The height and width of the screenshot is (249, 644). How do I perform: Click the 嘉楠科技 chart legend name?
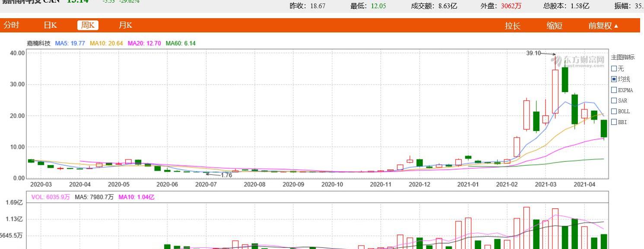click(x=39, y=43)
